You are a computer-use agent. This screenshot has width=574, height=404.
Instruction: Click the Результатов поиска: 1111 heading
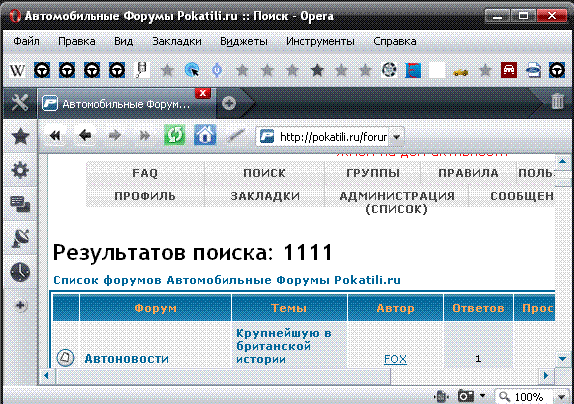pos(193,252)
